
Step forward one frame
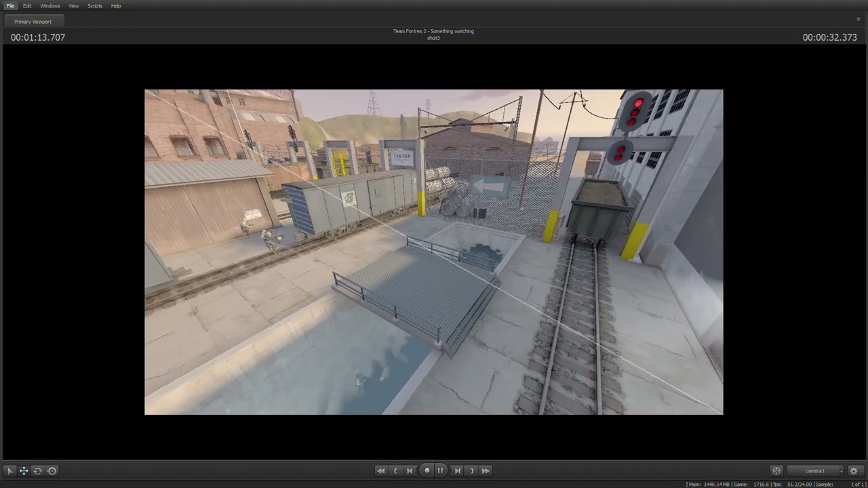pos(457,470)
